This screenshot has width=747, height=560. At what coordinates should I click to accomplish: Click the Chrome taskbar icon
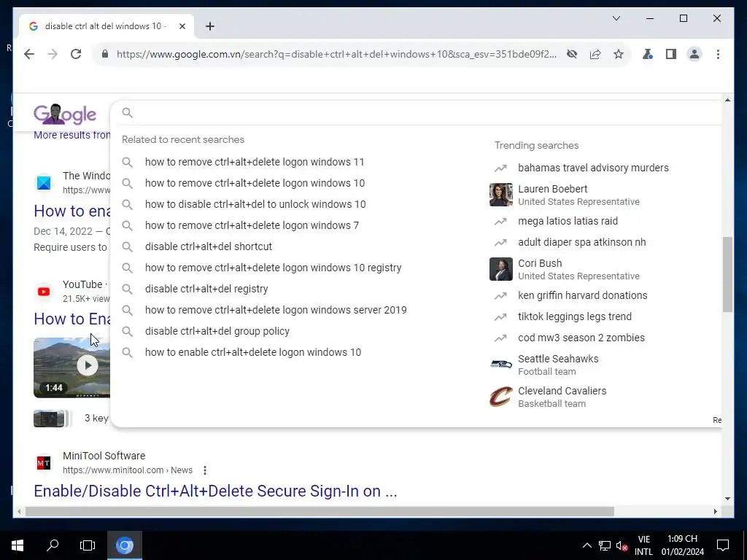[x=124, y=545]
